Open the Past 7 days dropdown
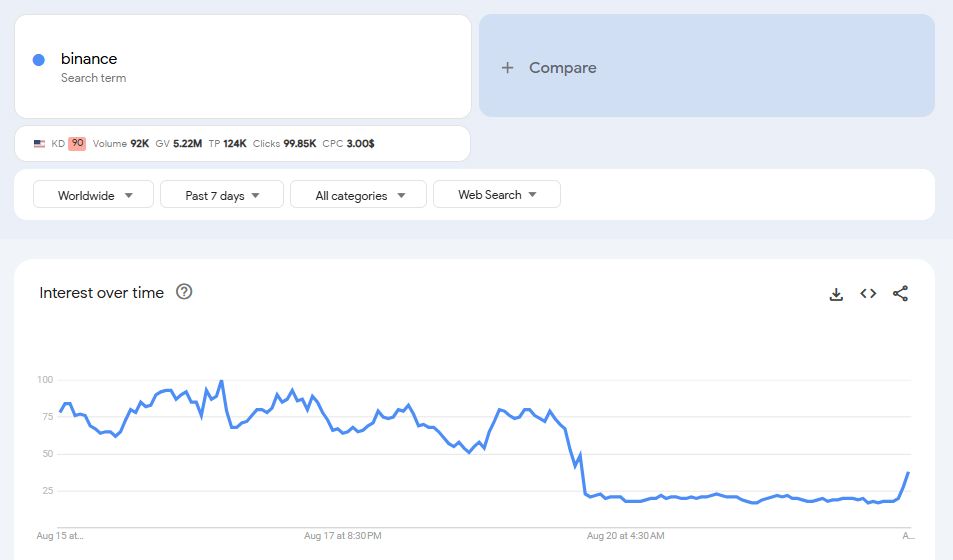The image size is (953, 560). [x=222, y=196]
